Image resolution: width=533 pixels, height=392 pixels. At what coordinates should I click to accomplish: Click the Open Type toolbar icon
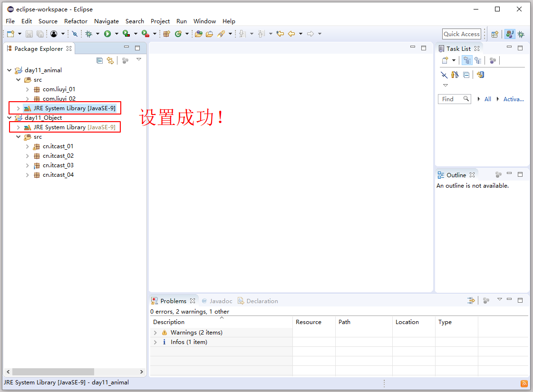199,34
